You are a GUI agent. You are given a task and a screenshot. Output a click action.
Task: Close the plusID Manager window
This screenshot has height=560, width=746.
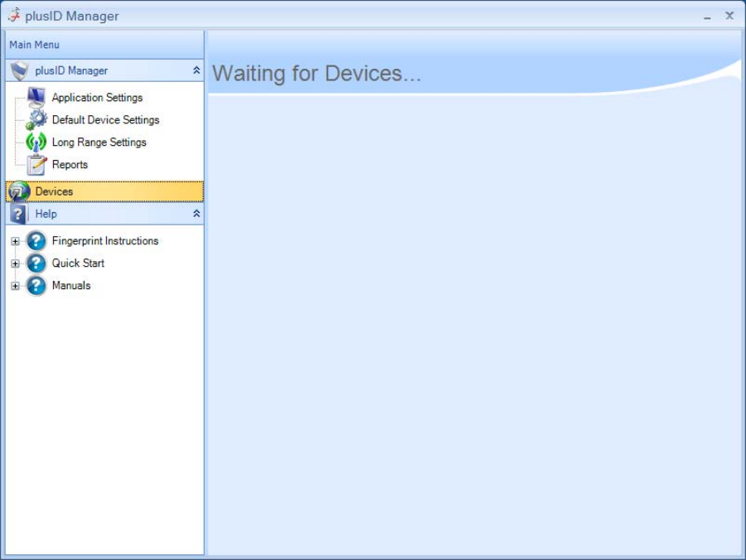pyautogui.click(x=729, y=16)
